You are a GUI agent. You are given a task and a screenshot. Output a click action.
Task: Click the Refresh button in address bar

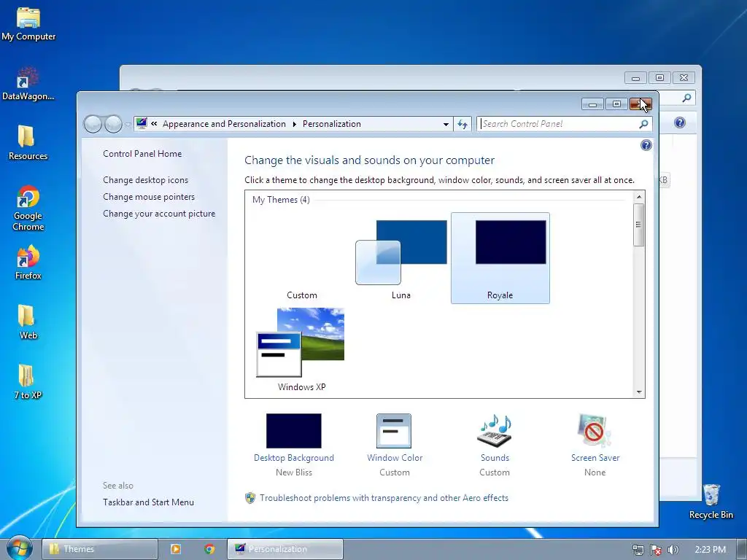pyautogui.click(x=462, y=124)
